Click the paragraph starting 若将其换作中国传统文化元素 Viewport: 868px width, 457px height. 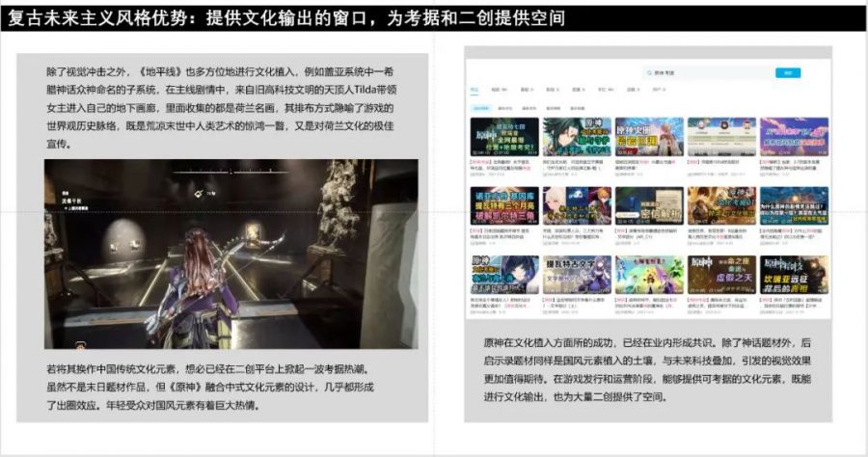(x=210, y=388)
